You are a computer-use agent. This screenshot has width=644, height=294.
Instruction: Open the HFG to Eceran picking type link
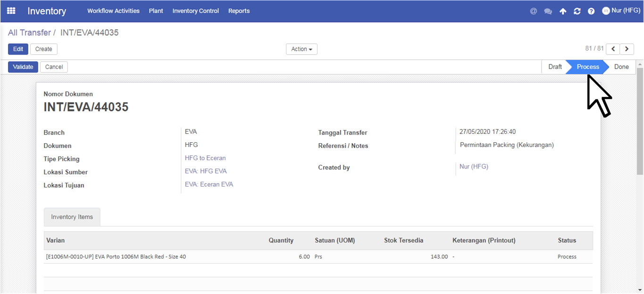click(x=205, y=158)
